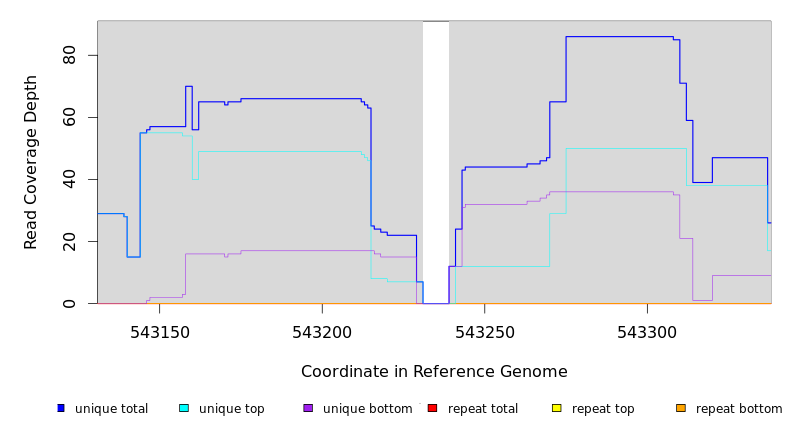Screen dimensions: 792x432
Task: Click the 80 y-axis tick label
Action: click(x=69, y=55)
